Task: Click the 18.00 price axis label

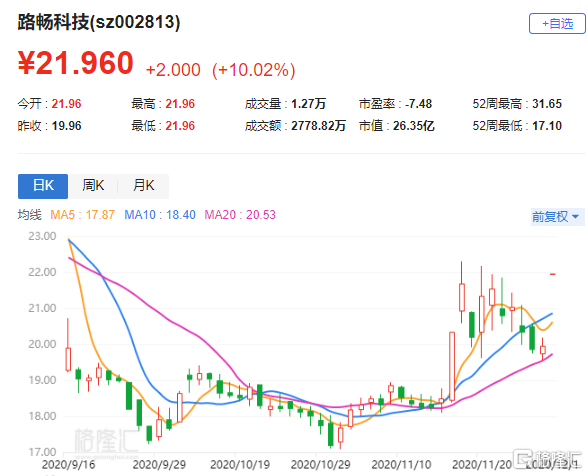Action: tap(42, 416)
